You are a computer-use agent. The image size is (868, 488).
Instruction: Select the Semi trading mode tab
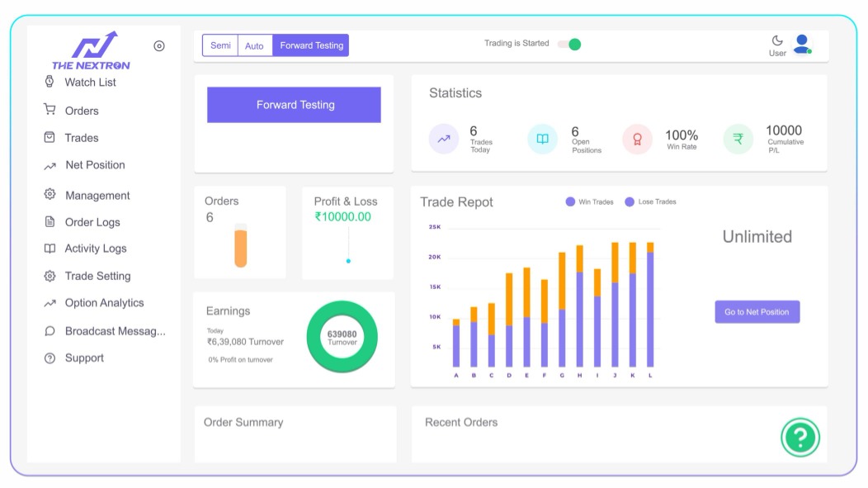tap(220, 45)
